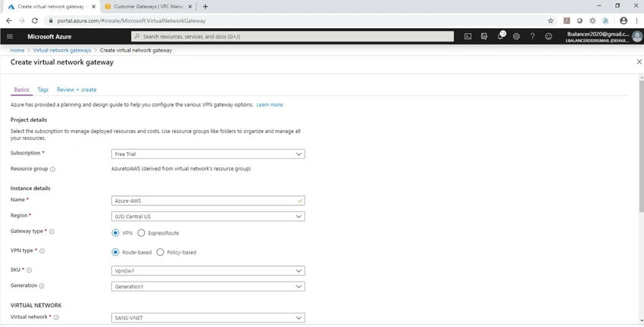Open the Azure portal hamburger menu

click(x=10, y=36)
